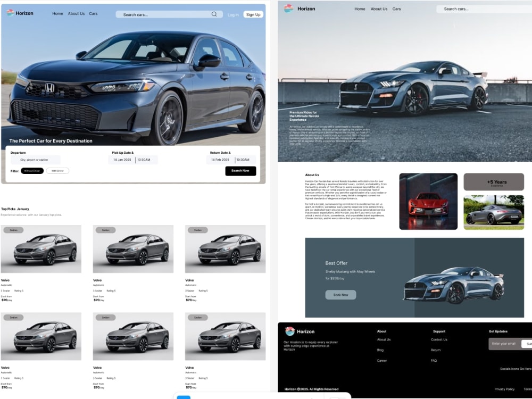Open Home in the Mustang page navbar
The width and height of the screenshot is (532, 399).
[360, 9]
